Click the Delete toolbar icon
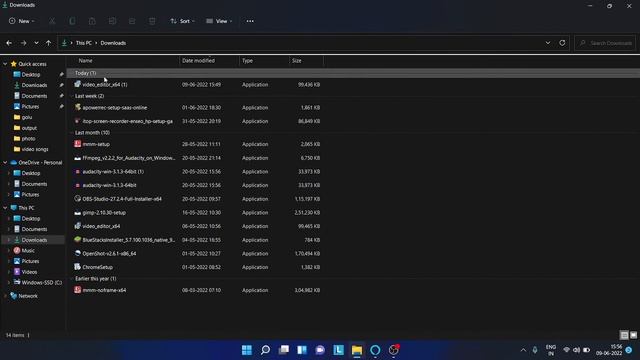This screenshot has width=640, height=360. point(152,21)
